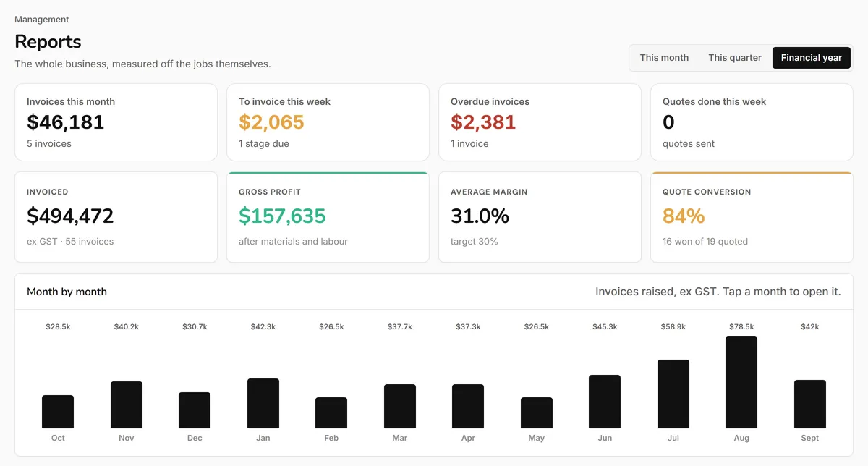
Task: Click the $2,065 amount
Action: (271, 122)
